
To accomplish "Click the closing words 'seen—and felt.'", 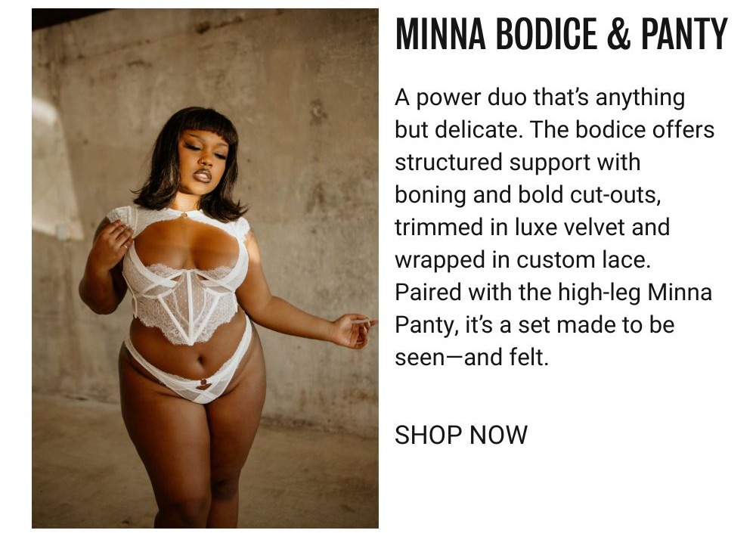I will pos(472,358).
